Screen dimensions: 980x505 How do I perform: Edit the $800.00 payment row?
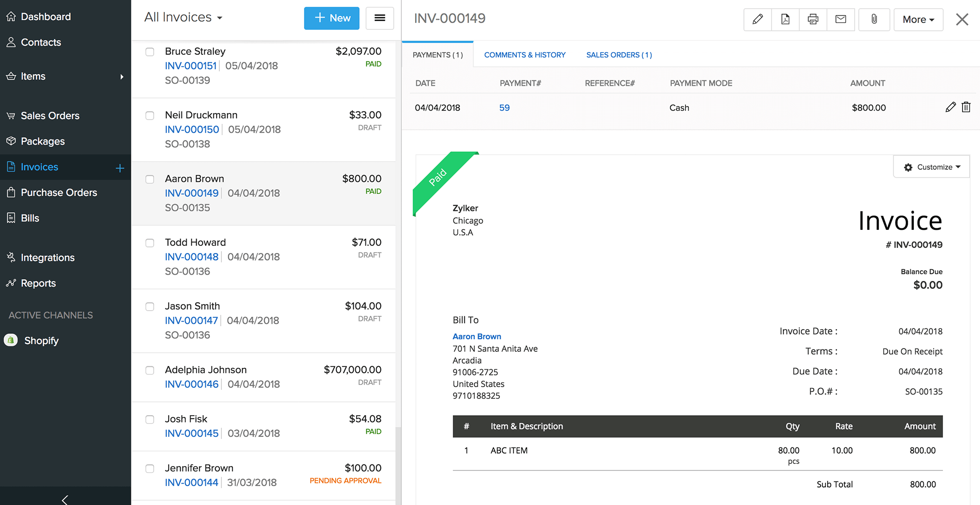(x=950, y=107)
